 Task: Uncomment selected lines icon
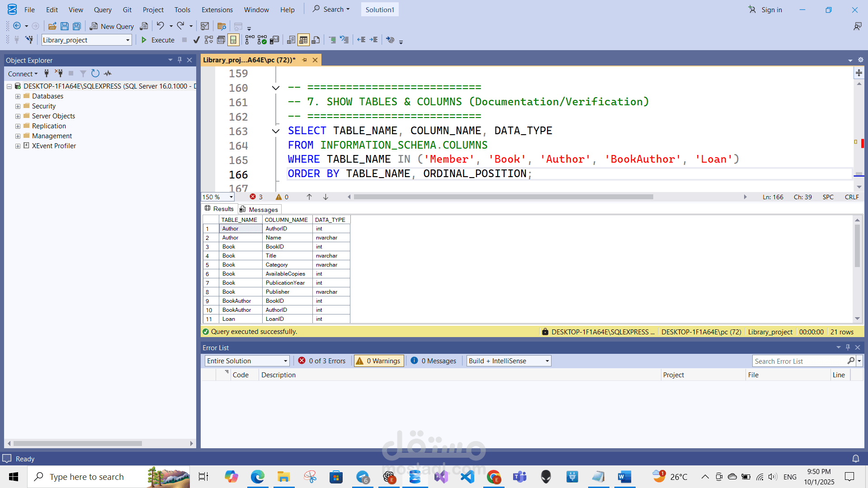tap(344, 40)
